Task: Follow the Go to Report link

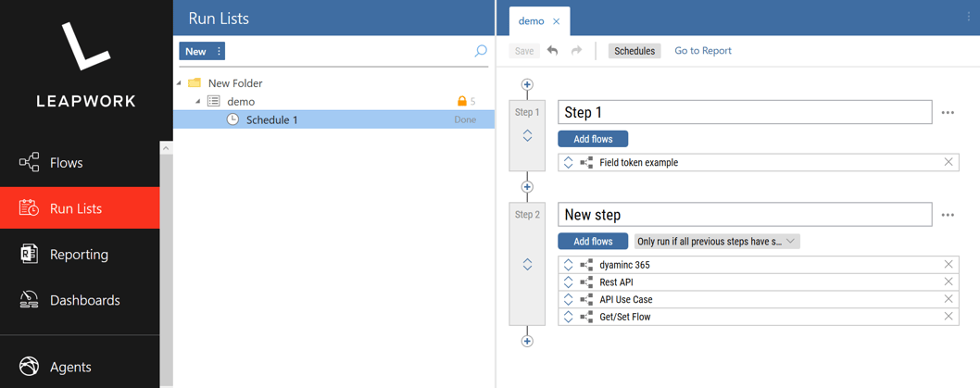Action: click(x=702, y=51)
